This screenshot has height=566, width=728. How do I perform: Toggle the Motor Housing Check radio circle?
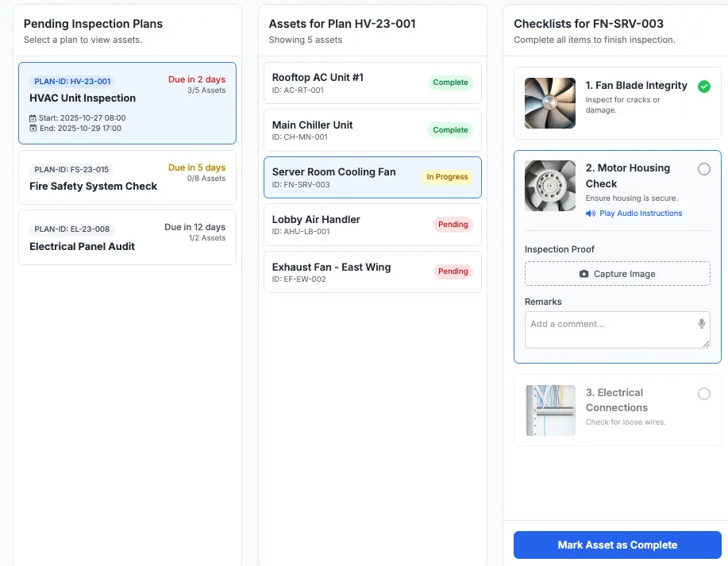click(703, 169)
